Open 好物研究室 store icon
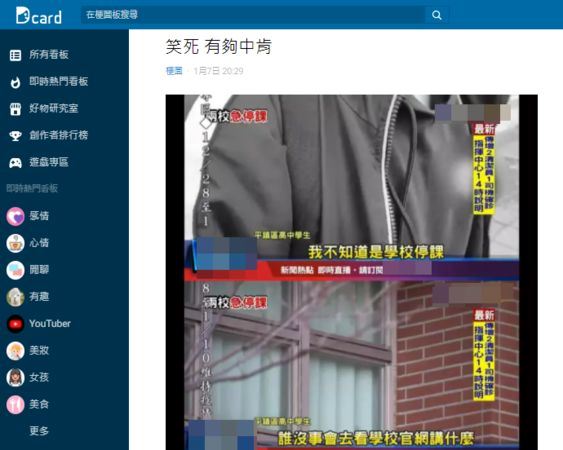The width and height of the screenshot is (563, 450). [15, 109]
